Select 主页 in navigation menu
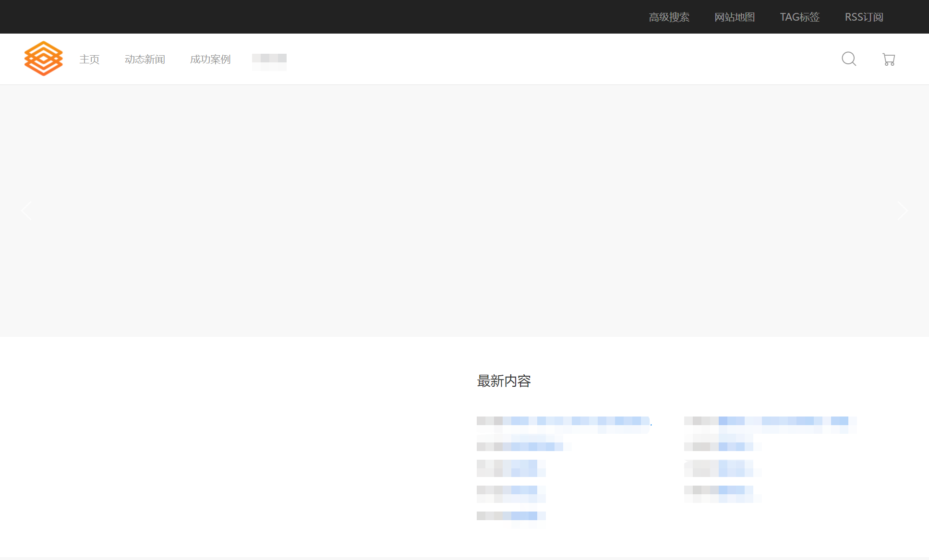This screenshot has height=560, width=929. coord(89,60)
